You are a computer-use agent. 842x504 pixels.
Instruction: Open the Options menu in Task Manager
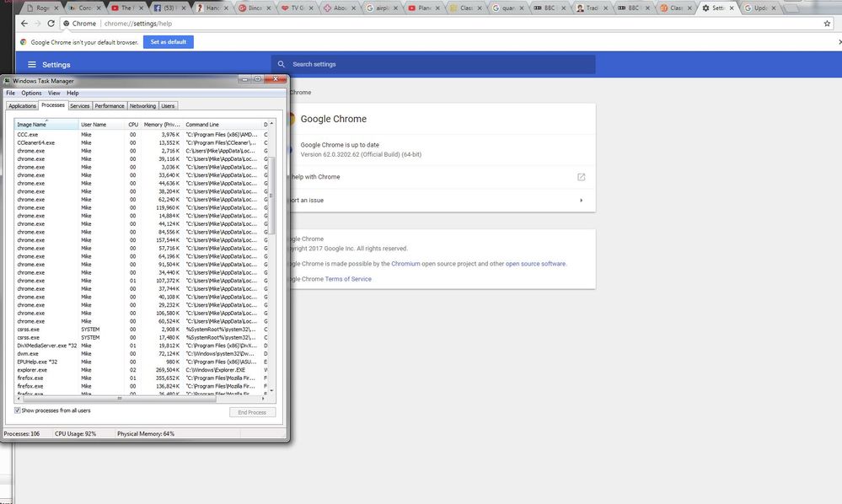tap(31, 93)
